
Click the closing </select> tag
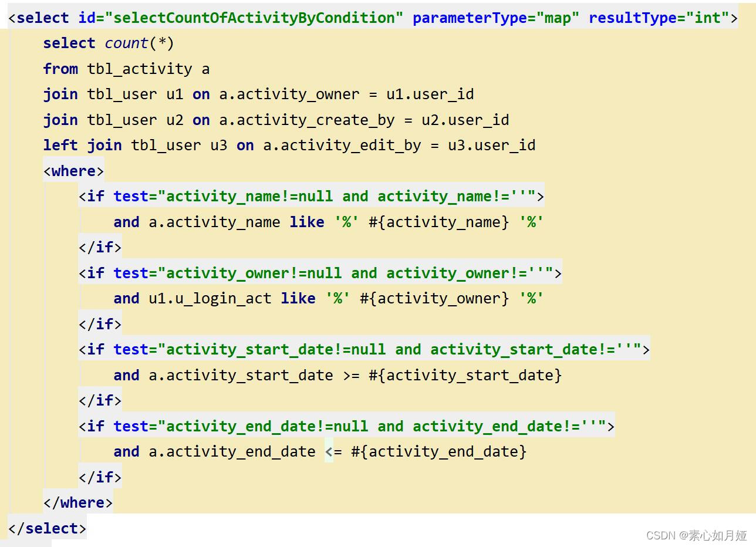(47, 529)
